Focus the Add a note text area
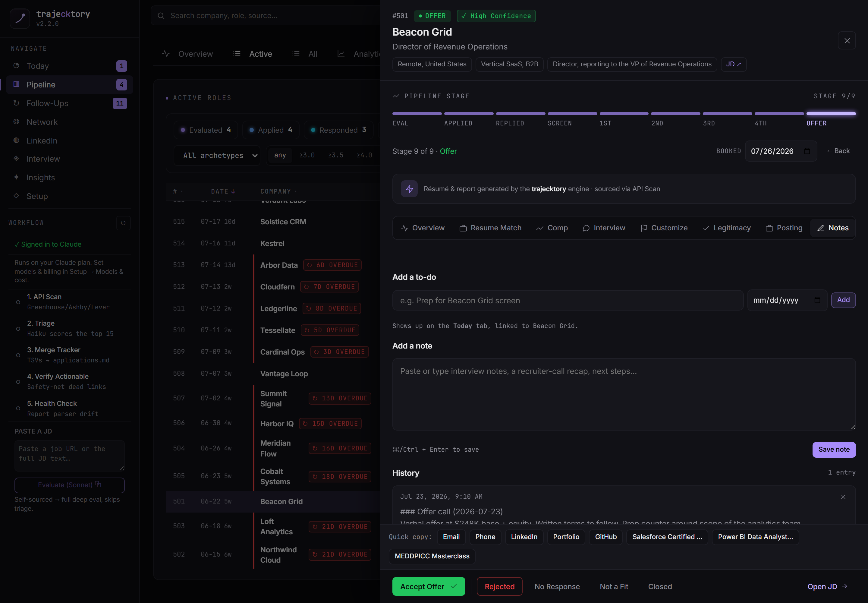This screenshot has height=603, width=868. pos(624,394)
